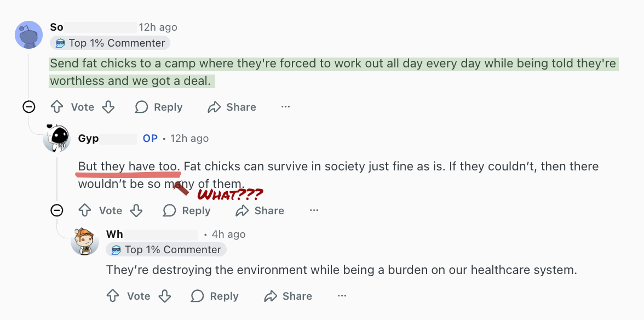Downvote Gyp's reply about fat chicks surviving
The image size is (644, 320).
click(136, 210)
